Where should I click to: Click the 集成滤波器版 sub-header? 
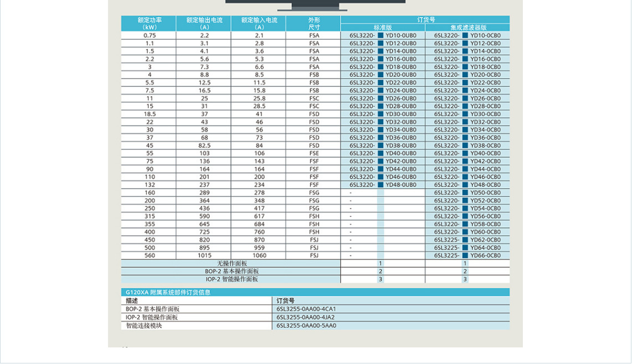point(468,27)
